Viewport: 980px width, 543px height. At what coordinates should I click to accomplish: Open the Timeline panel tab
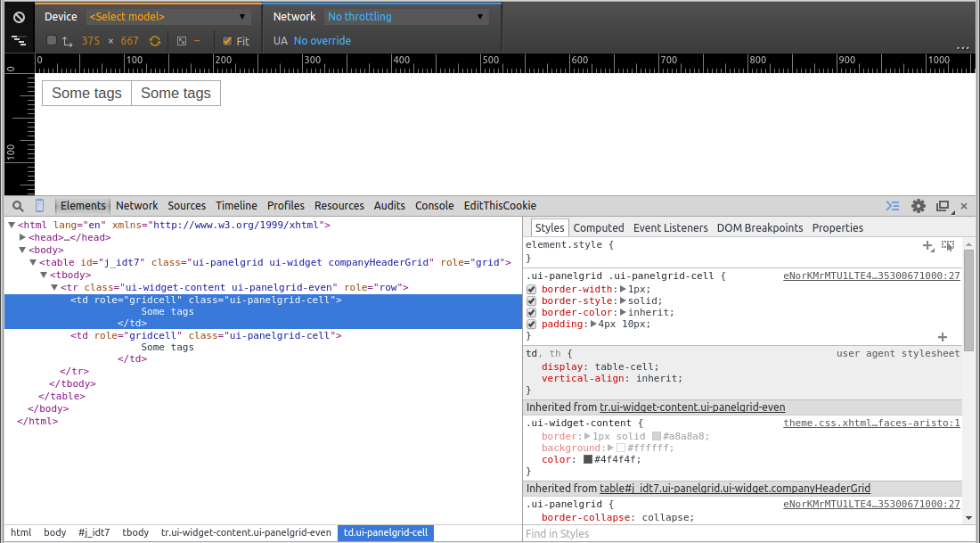click(x=236, y=206)
